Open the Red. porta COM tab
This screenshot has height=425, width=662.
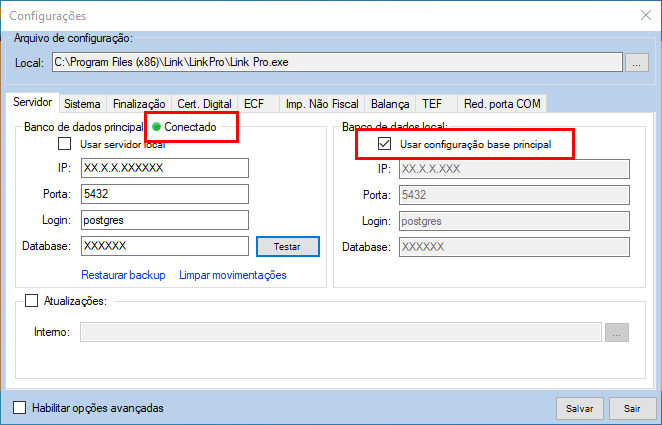(501, 103)
